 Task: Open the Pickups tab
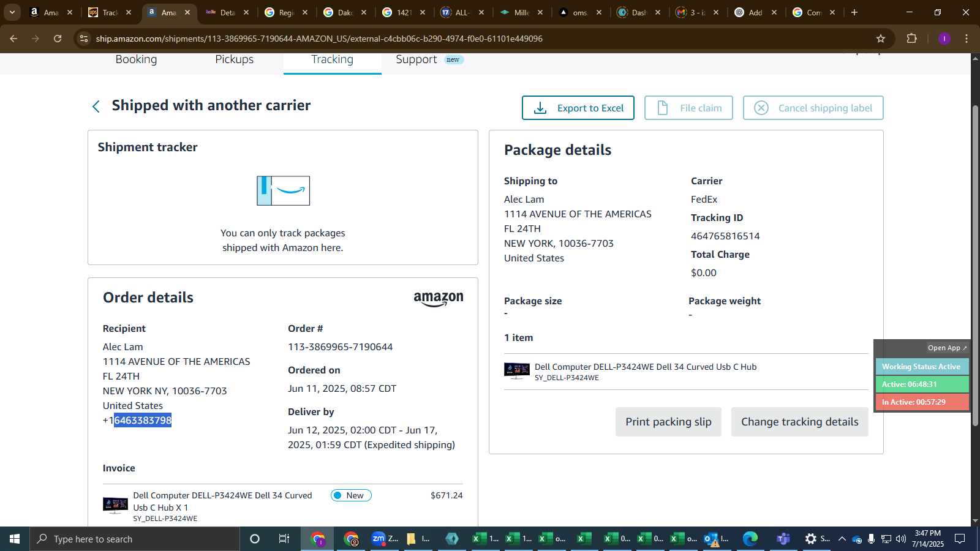coord(234,59)
